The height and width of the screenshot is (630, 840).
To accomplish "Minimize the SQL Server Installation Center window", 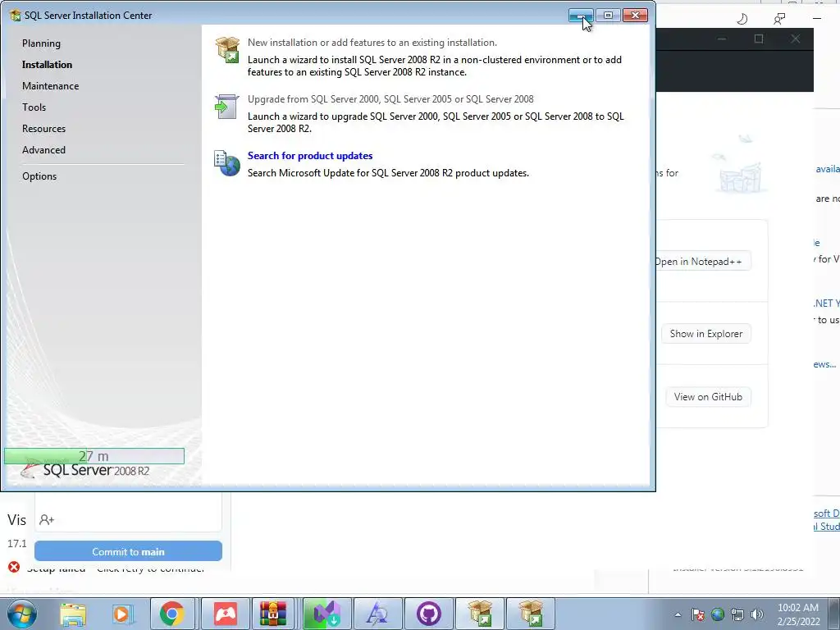I will tap(581, 16).
